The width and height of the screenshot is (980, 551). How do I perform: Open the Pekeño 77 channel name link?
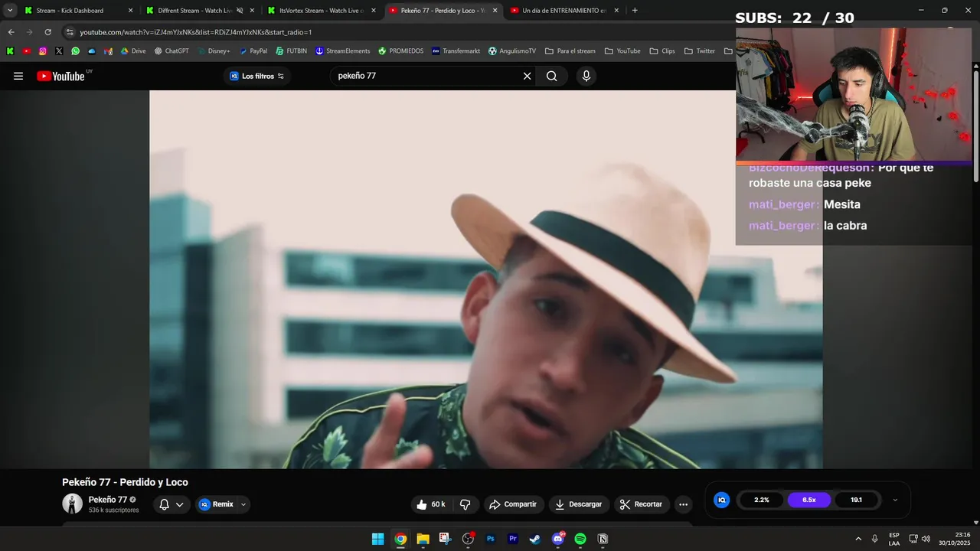point(108,500)
